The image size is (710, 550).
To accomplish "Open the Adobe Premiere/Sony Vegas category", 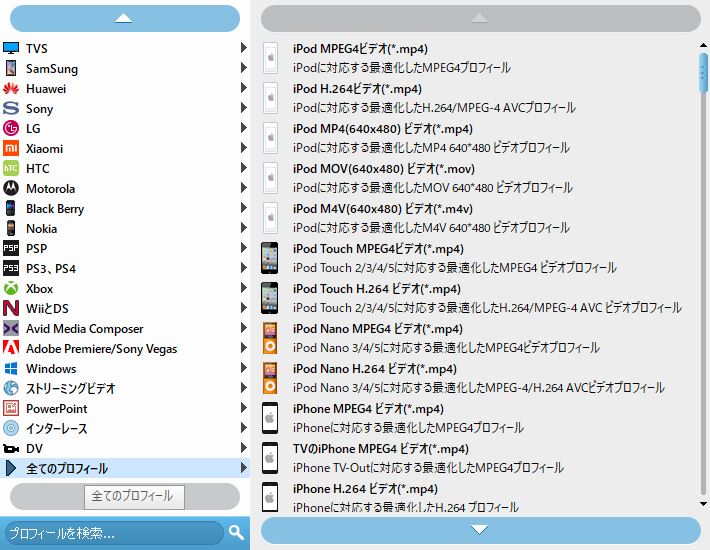I will click(x=125, y=348).
